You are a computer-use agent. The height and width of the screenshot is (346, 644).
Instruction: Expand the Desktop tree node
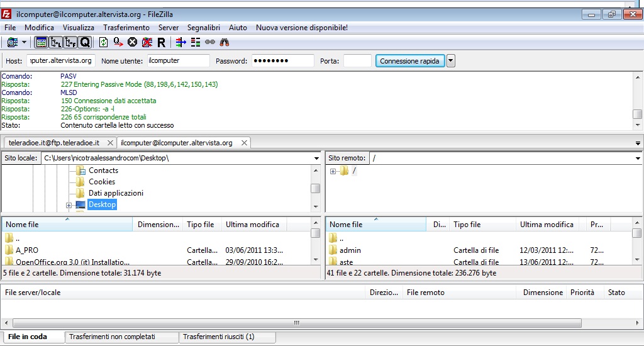[69, 205]
